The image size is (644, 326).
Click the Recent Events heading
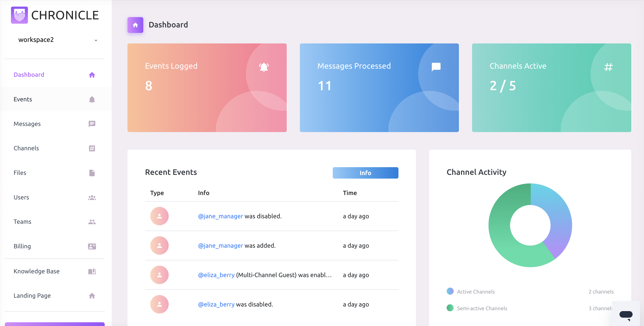[171, 172]
